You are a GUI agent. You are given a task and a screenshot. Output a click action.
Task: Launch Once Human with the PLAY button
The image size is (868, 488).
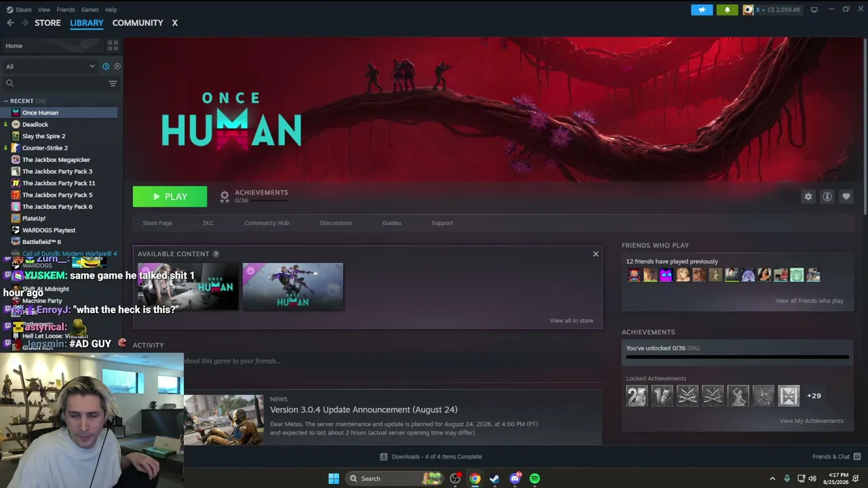[170, 197]
